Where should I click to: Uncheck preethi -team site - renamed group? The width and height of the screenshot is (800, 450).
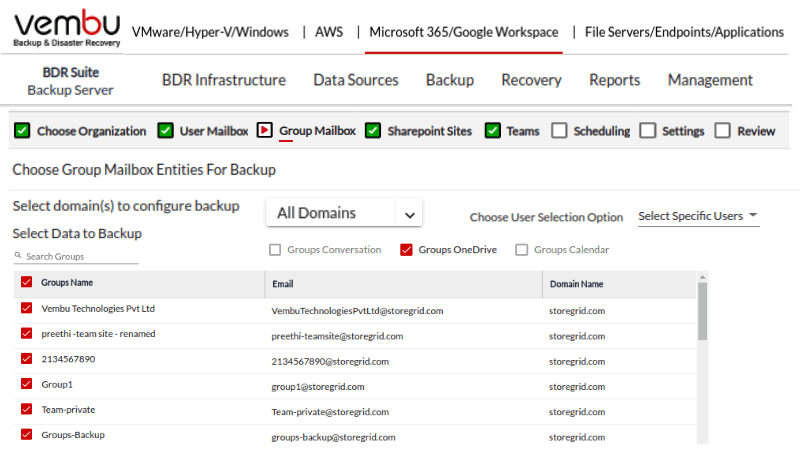[27, 333]
